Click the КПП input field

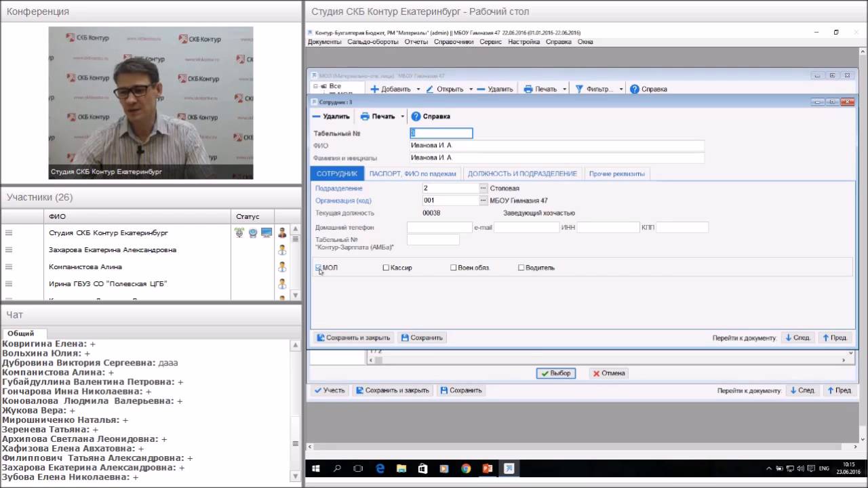(682, 227)
